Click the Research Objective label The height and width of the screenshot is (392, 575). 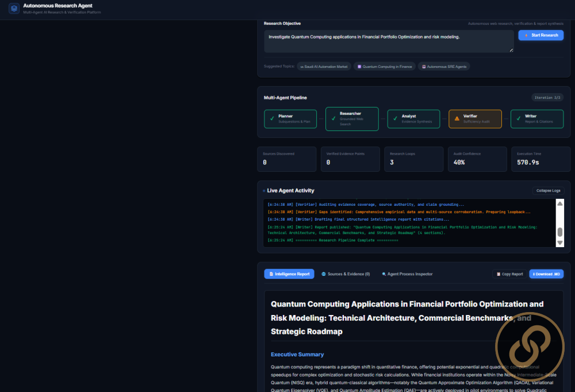coord(282,24)
